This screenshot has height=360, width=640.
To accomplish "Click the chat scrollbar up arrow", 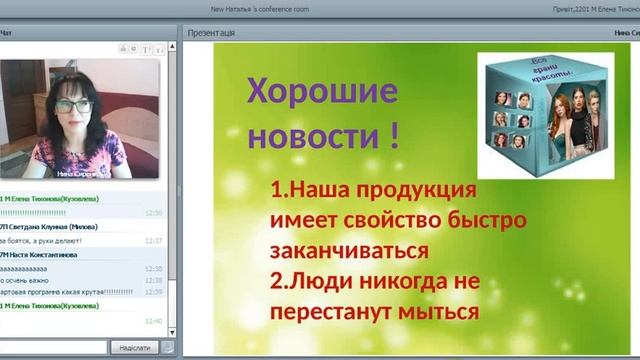I will point(172,47).
